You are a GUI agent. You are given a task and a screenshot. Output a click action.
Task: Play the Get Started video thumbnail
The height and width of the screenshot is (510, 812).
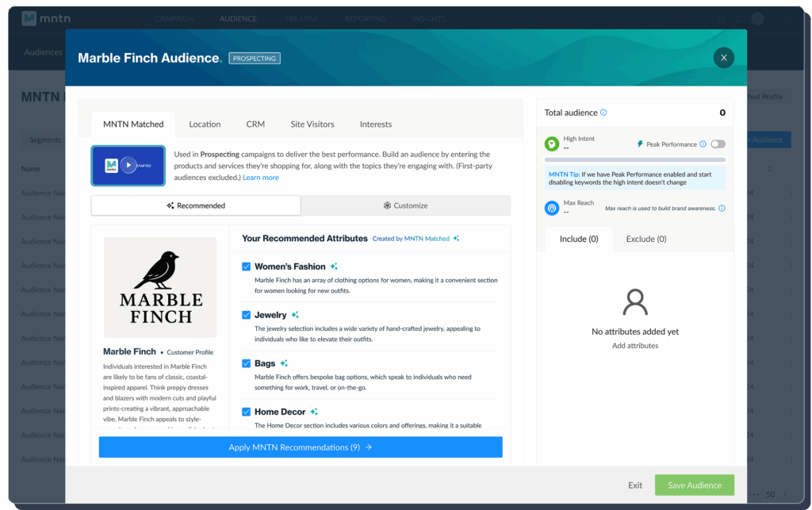coord(128,166)
